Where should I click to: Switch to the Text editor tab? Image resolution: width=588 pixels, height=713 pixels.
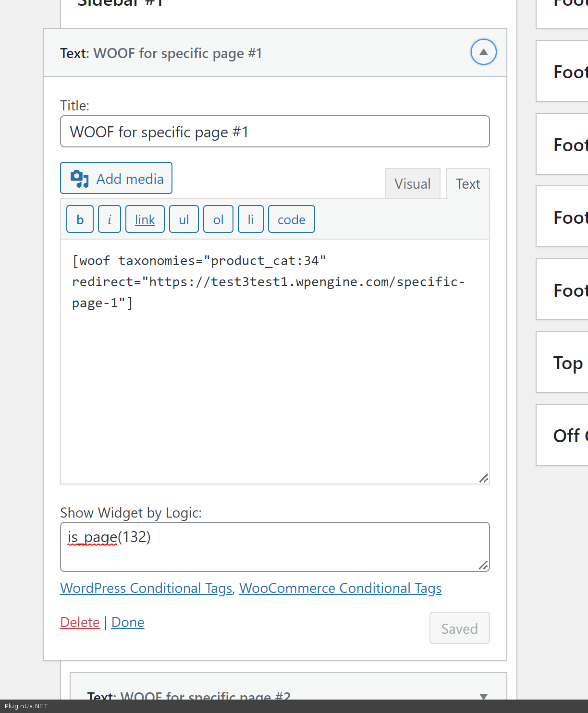tap(468, 184)
